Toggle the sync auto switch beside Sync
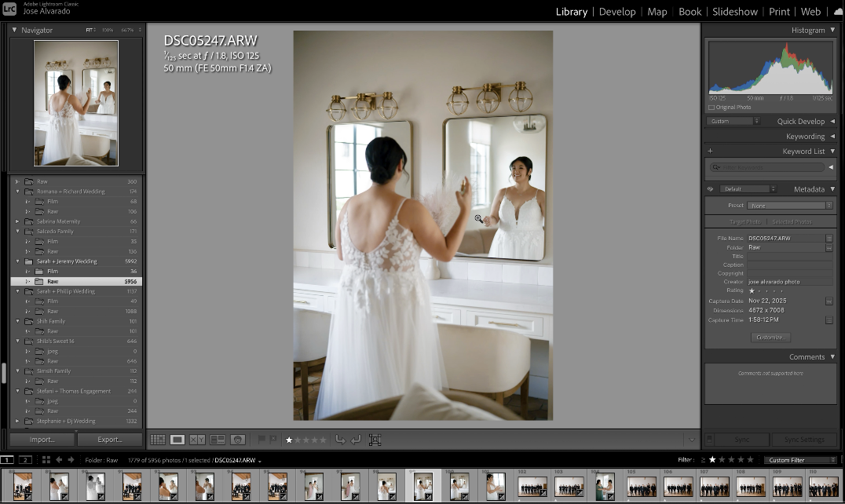Viewport: 845px width, 504px height. pyautogui.click(x=709, y=440)
